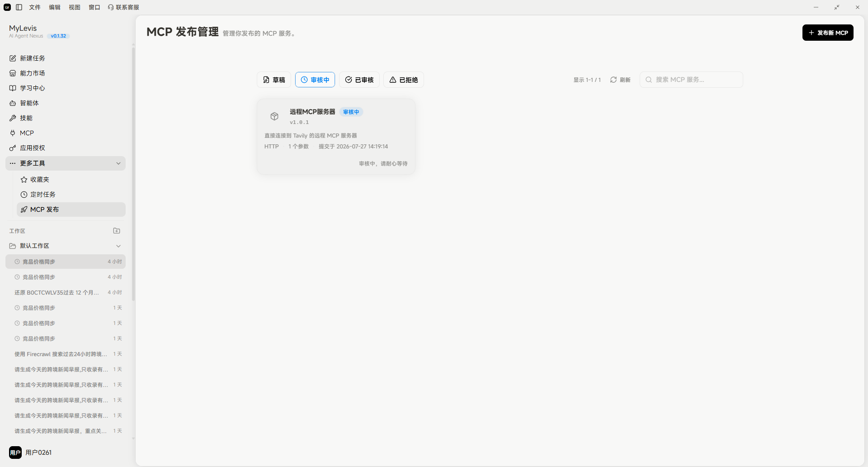This screenshot has height=467, width=868.
Task: Contact support via 联系客服
Action: pos(123,7)
